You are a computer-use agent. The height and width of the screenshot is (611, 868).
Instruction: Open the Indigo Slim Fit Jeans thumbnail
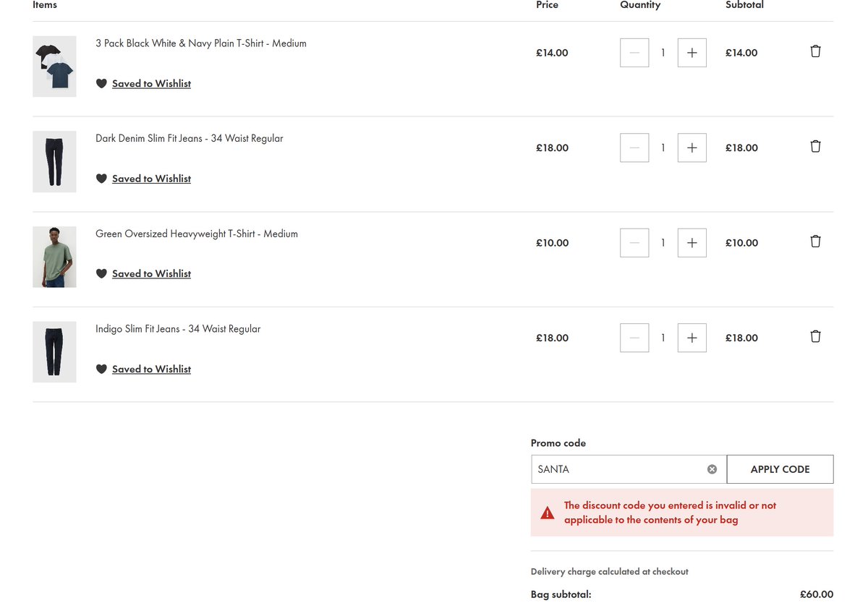(x=54, y=351)
